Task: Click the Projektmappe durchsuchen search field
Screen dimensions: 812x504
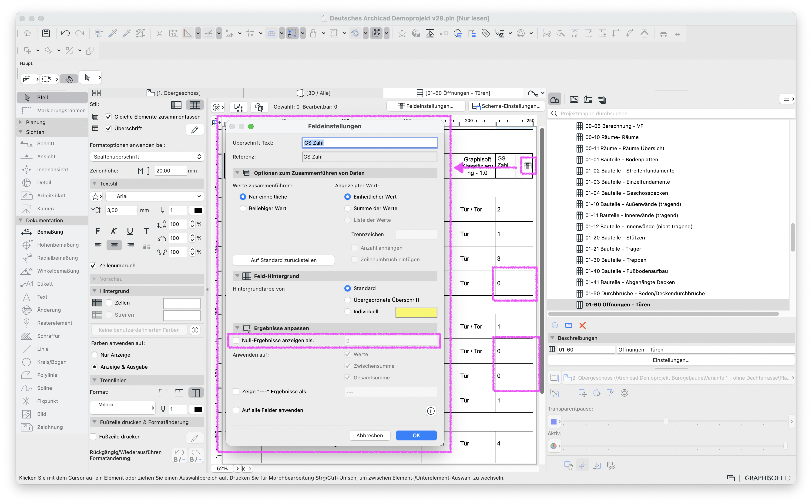Action: click(x=671, y=113)
